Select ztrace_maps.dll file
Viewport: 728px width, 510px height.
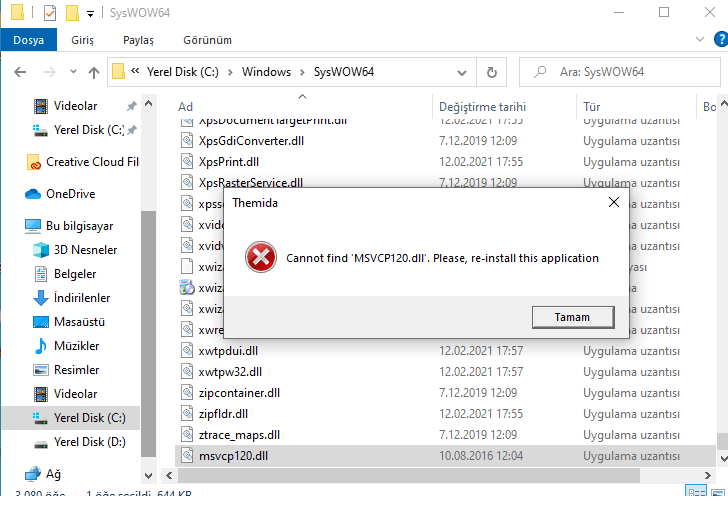[239, 435]
